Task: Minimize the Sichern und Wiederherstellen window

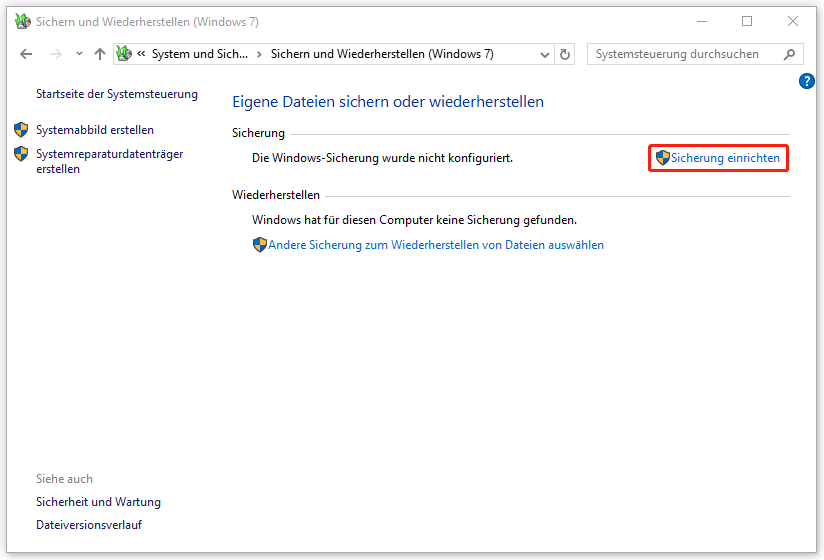Action: (x=702, y=22)
